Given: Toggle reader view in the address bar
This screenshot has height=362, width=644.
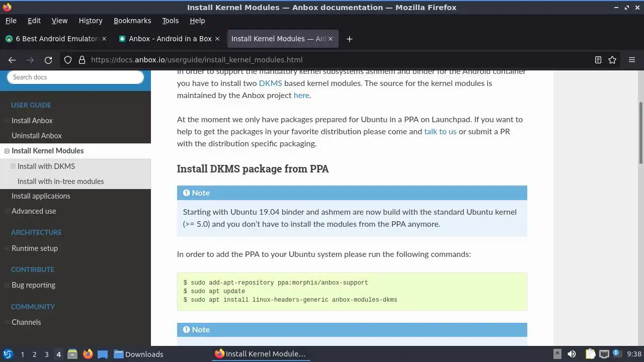Looking at the screenshot, I should coord(598,60).
